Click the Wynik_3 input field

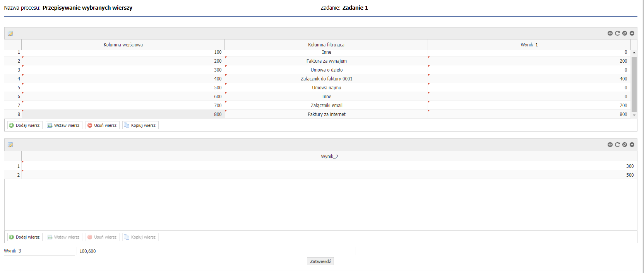[216, 251]
